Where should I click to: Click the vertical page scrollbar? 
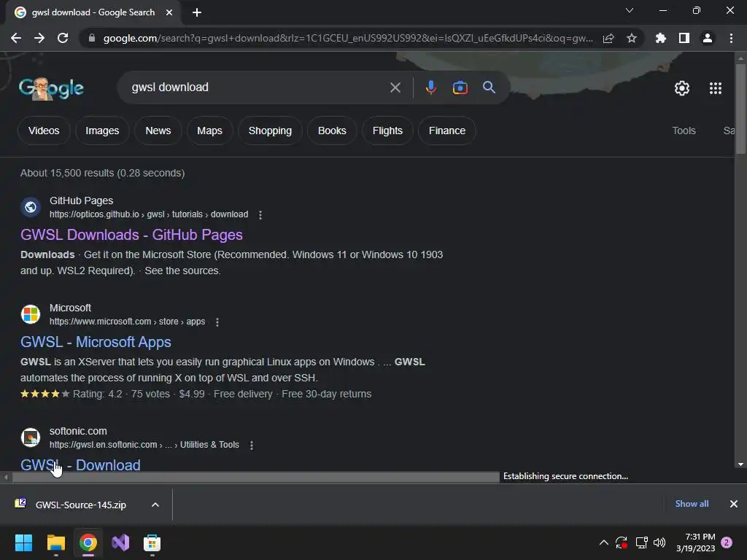tap(740, 109)
